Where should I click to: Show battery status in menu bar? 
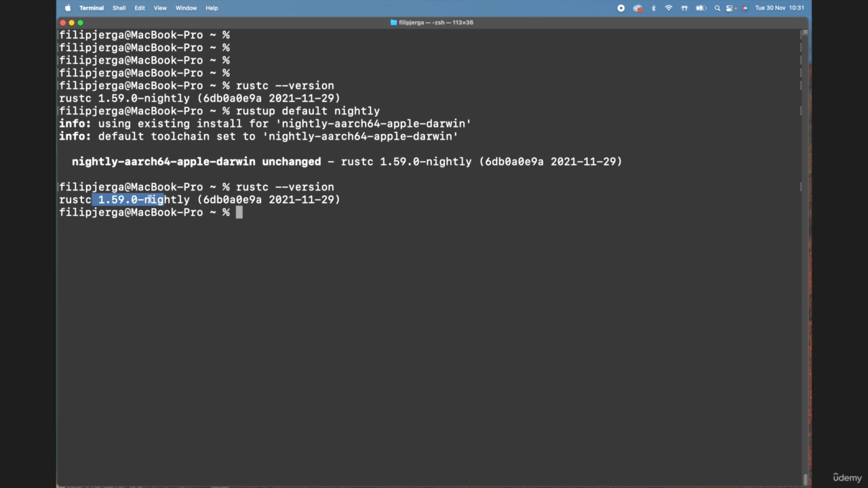[x=701, y=8]
